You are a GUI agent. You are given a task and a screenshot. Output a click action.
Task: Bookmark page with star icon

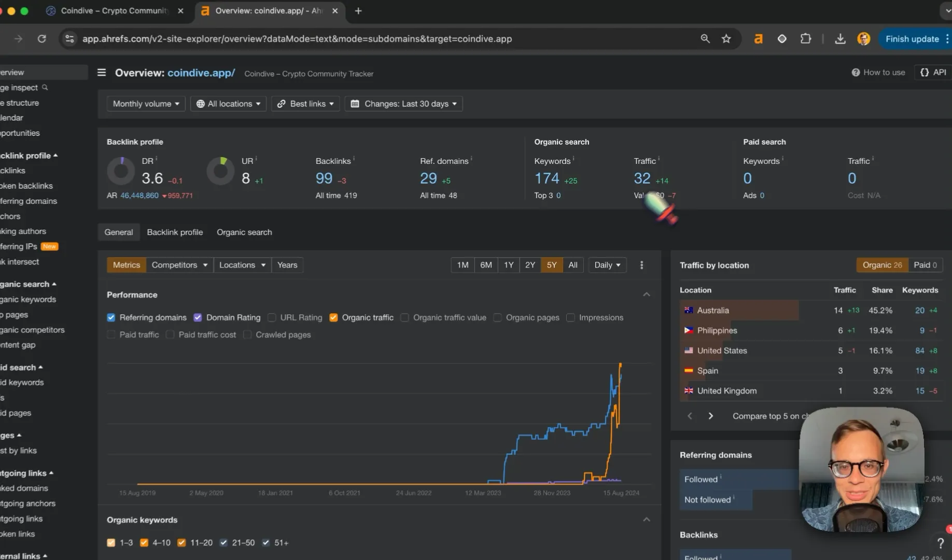coord(726,39)
